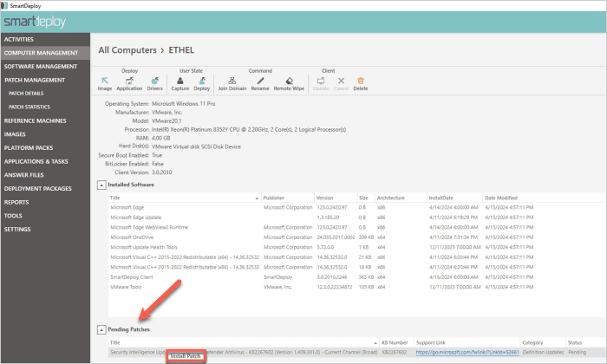Open Platform Packs section
The width and height of the screenshot is (607, 364).
click(x=45, y=147)
